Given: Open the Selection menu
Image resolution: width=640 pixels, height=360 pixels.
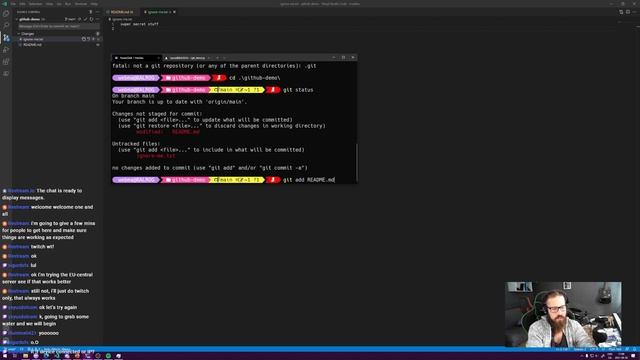Looking at the screenshot, I should pyautogui.click(x=36, y=4).
